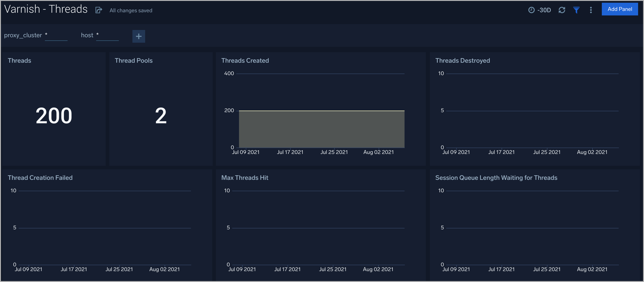Refresh the dashboard data
Viewport: 644px width, 282px height.
click(562, 10)
